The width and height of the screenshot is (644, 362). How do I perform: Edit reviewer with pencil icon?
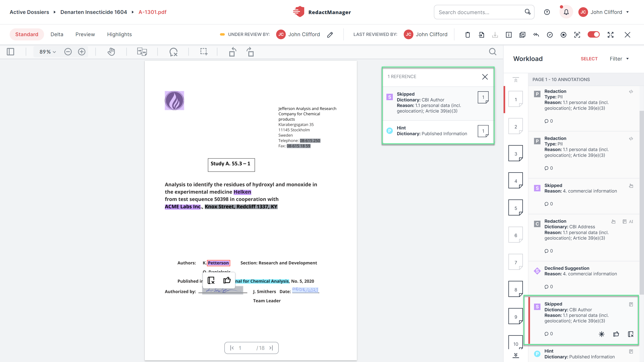pyautogui.click(x=330, y=34)
